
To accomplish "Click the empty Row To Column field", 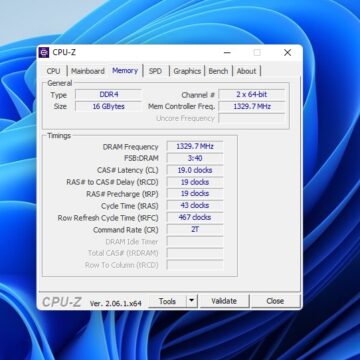I will coord(195,265).
